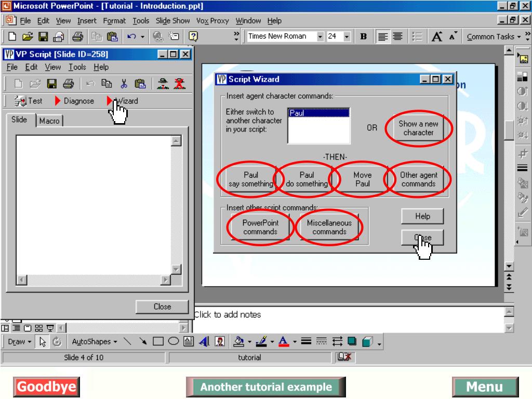This screenshot has width=532, height=399.
Task: Insert Clip Art from the Draw toolbar
Action: click(x=220, y=341)
